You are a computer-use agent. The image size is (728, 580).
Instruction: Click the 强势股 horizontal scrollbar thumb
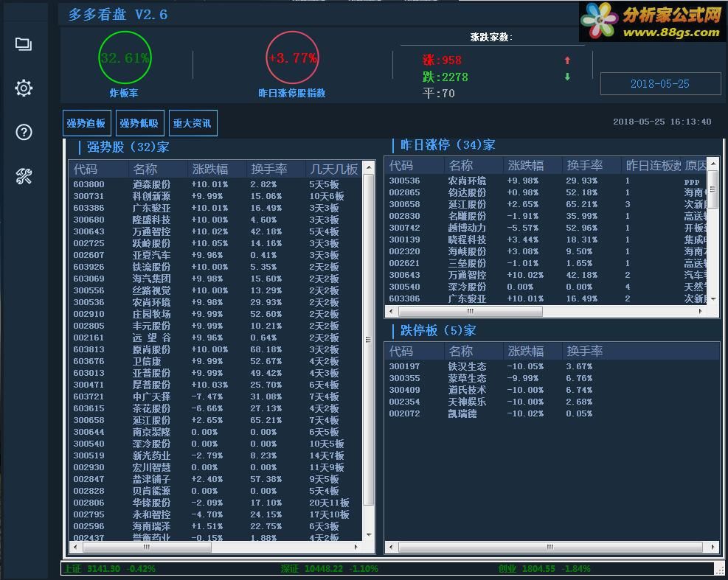click(x=147, y=548)
